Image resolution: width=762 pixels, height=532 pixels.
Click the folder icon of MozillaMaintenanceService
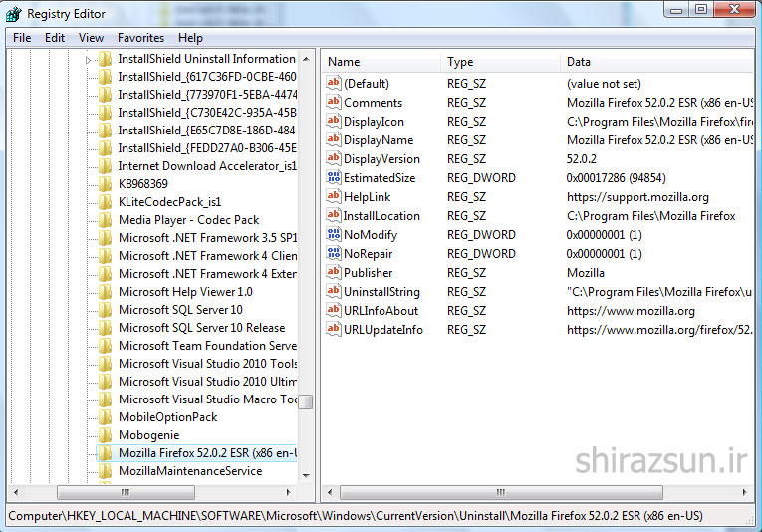[105, 471]
